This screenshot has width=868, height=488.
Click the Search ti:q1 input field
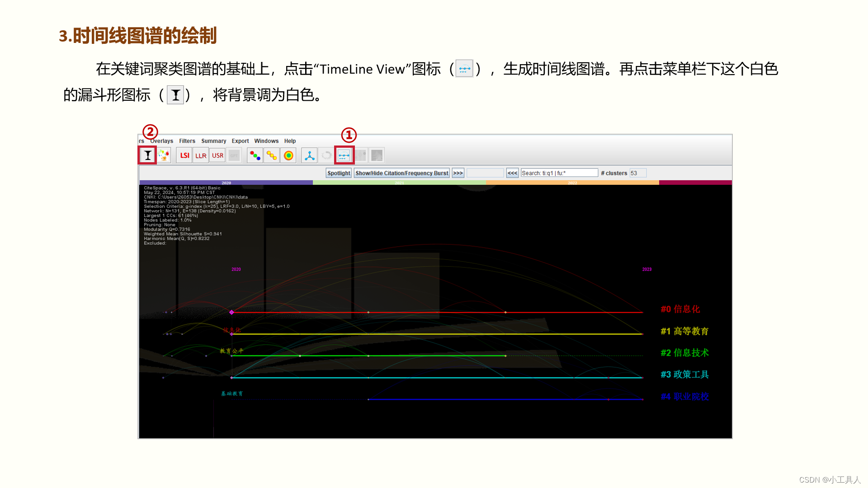coord(559,173)
